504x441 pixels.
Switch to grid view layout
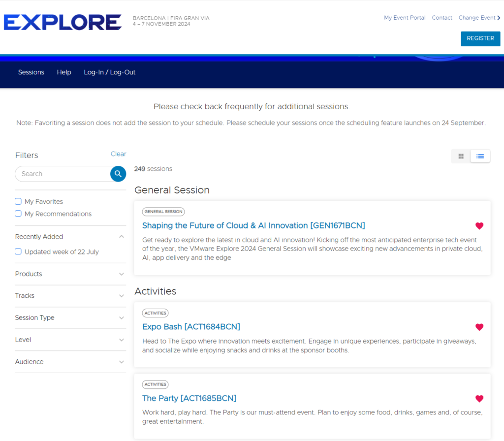(x=461, y=156)
